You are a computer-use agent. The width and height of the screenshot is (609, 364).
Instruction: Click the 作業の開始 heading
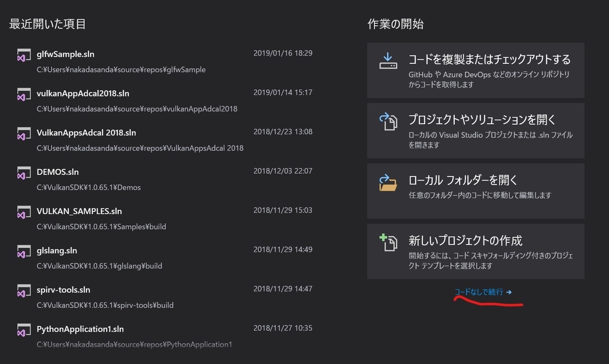coord(395,24)
